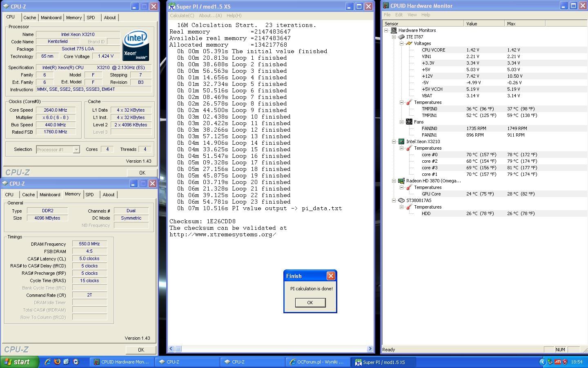Open the Windows Start menu
The width and height of the screenshot is (588, 368).
19,362
